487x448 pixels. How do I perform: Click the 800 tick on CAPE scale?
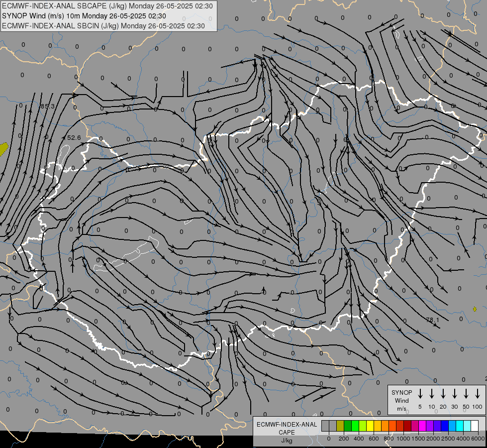(389, 439)
